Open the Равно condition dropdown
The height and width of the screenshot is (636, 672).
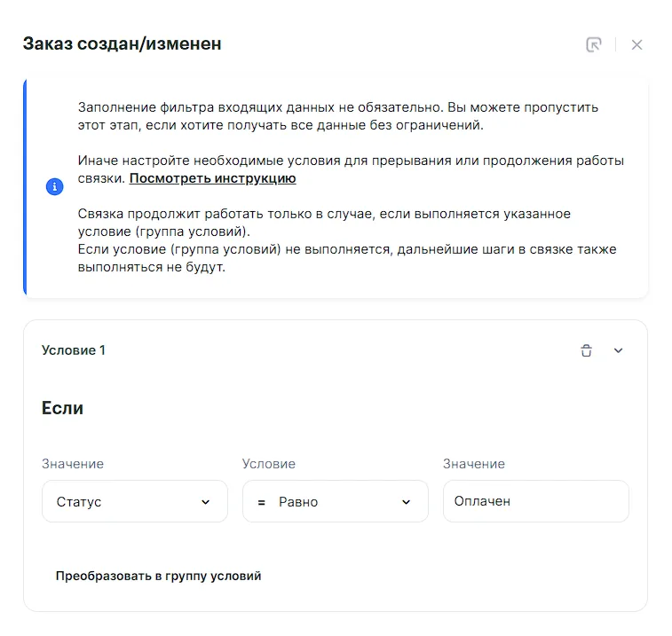click(x=335, y=501)
